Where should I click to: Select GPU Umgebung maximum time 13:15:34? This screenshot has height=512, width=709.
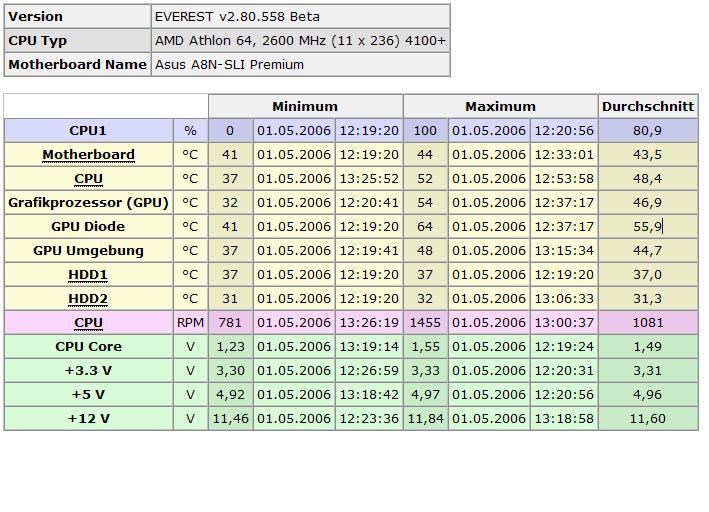[564, 251]
